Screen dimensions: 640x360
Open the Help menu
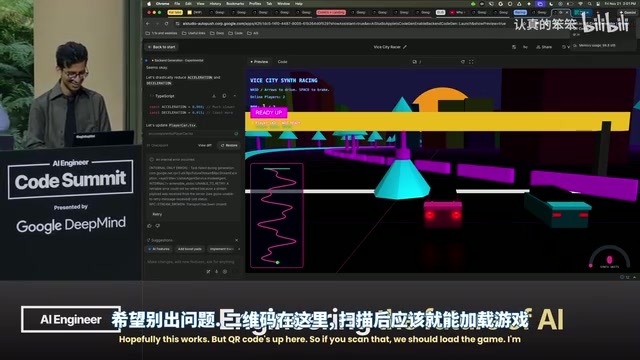[299, 4]
